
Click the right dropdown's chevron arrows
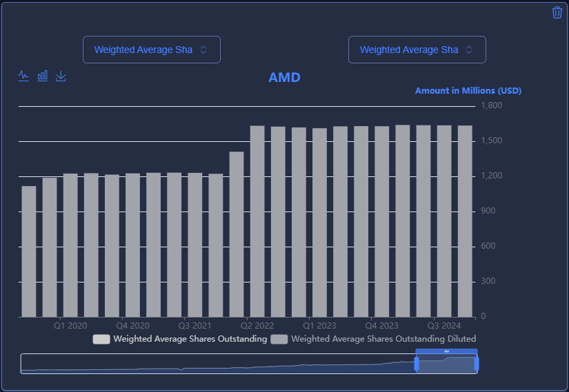(x=469, y=50)
